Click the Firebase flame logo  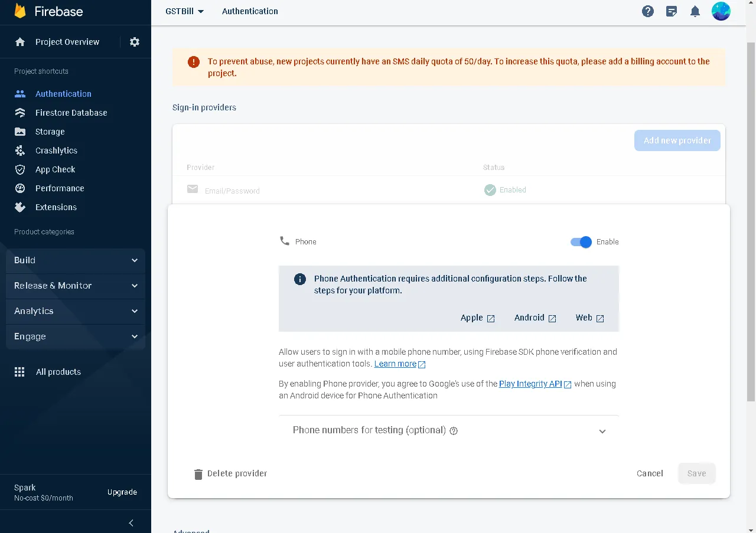20,11
